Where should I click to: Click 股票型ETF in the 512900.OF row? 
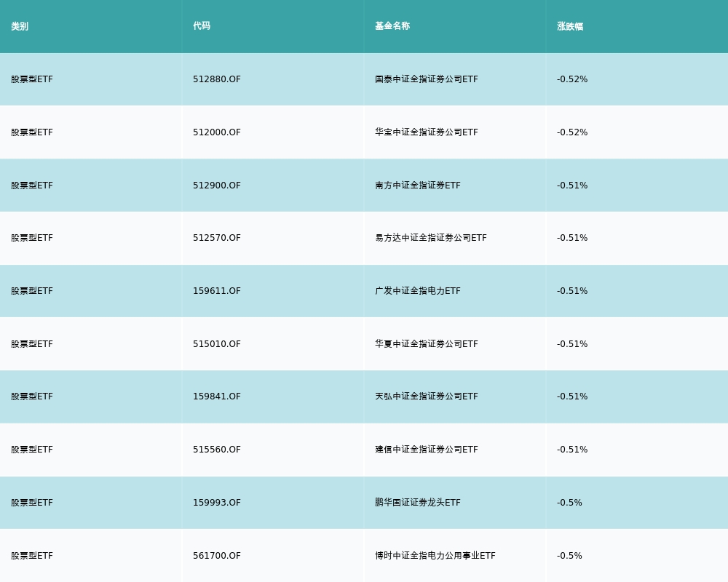(x=32, y=186)
